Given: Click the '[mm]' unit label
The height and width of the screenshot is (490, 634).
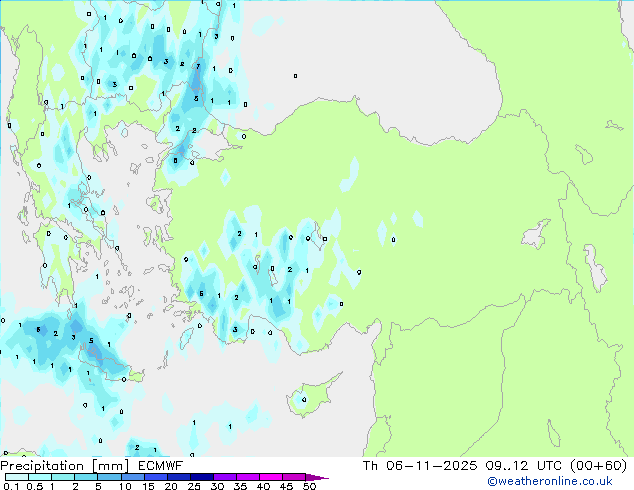Looking at the screenshot, I should [110, 466].
